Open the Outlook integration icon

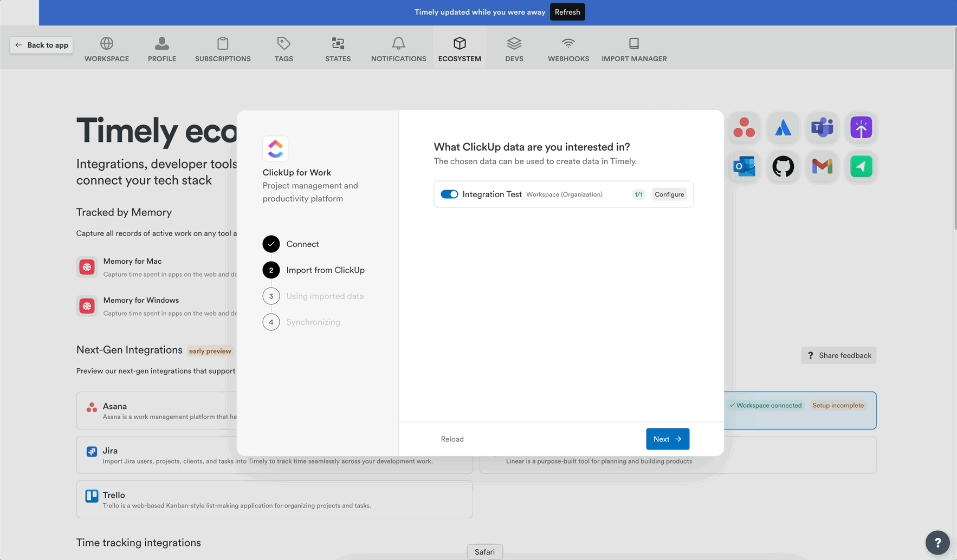(744, 167)
